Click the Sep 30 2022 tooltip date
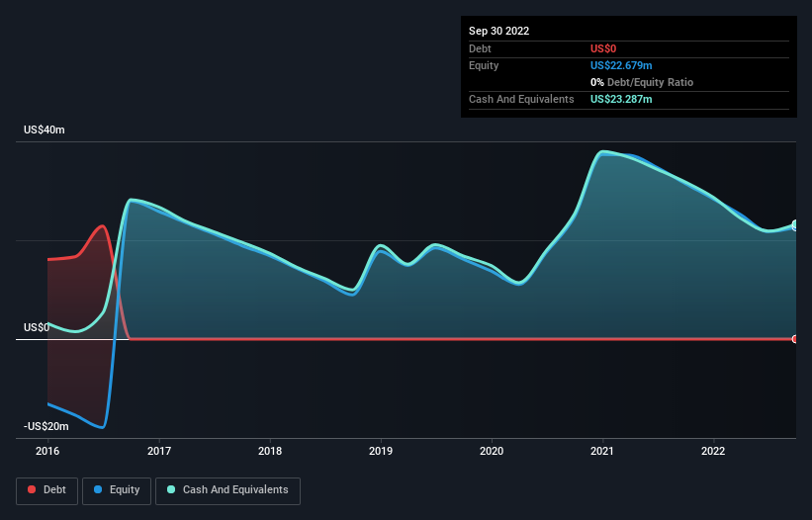The width and height of the screenshot is (812, 520). pos(498,31)
